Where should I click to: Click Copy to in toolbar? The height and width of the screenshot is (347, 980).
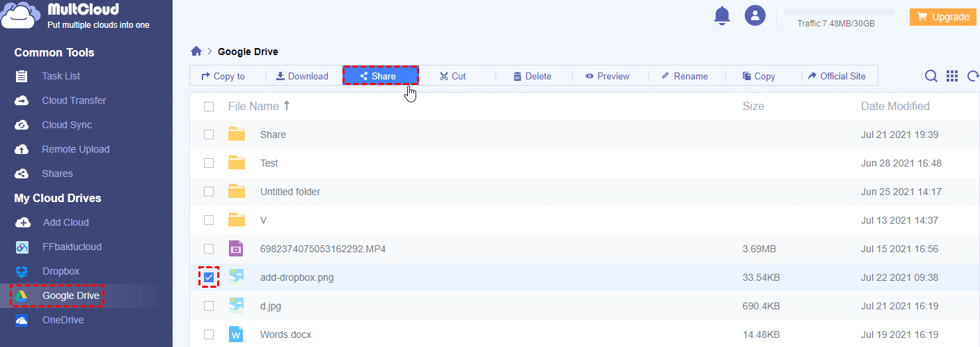click(x=223, y=76)
